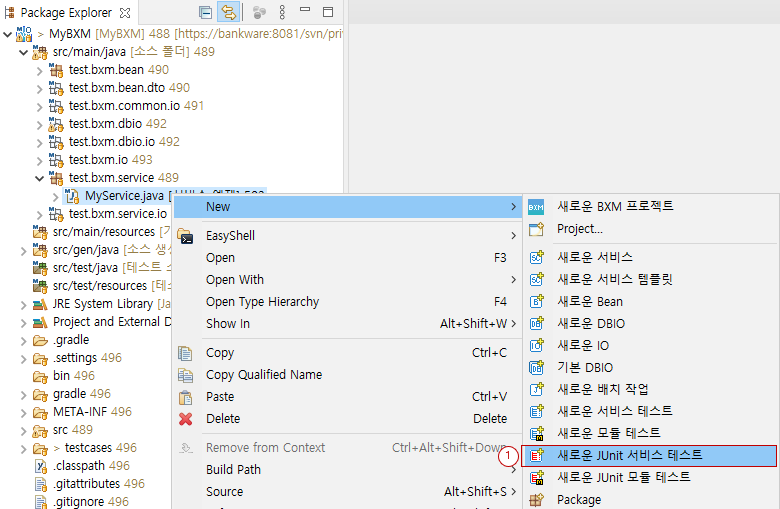Expand test.bxm.common.io package
Viewport: 780px width, 509px height.
39,106
